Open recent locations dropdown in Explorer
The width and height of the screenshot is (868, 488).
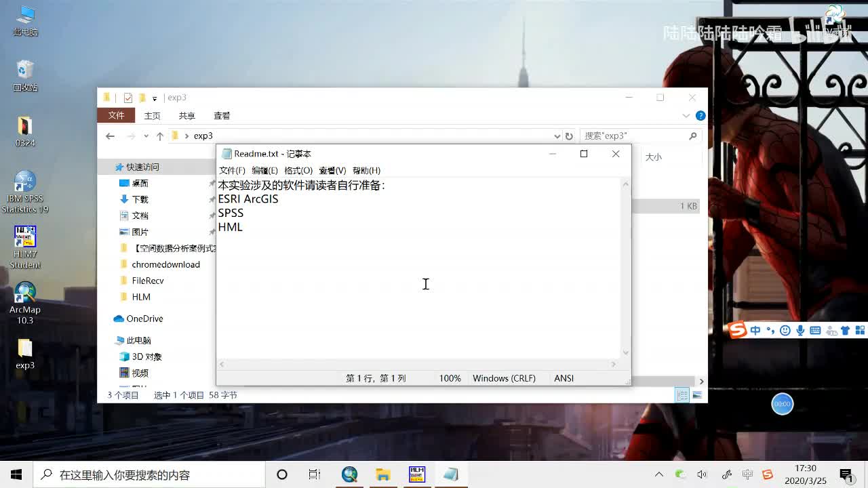[x=146, y=136]
